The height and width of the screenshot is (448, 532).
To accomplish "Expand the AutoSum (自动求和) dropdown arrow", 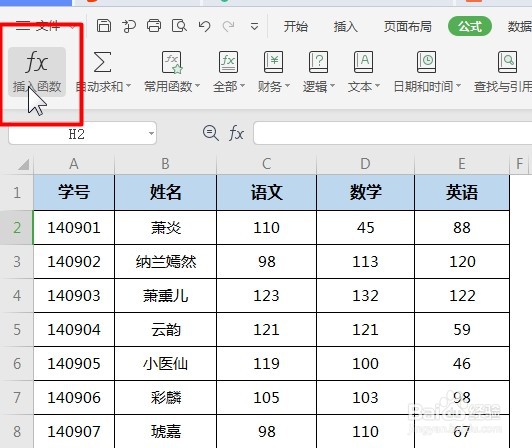I will point(128,86).
